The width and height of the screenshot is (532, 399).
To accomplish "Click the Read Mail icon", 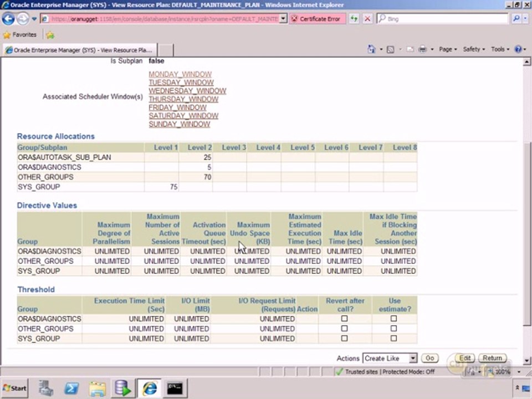I will pyautogui.click(x=410, y=49).
